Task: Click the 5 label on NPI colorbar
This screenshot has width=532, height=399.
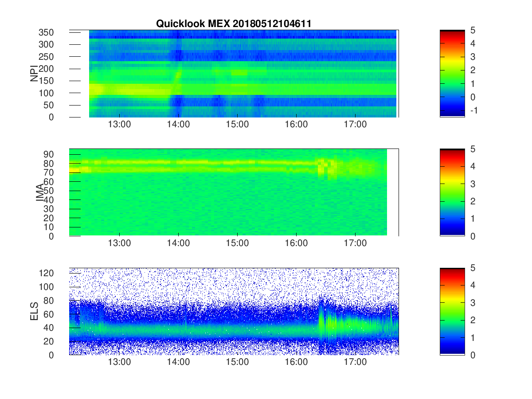Action: 474,30
